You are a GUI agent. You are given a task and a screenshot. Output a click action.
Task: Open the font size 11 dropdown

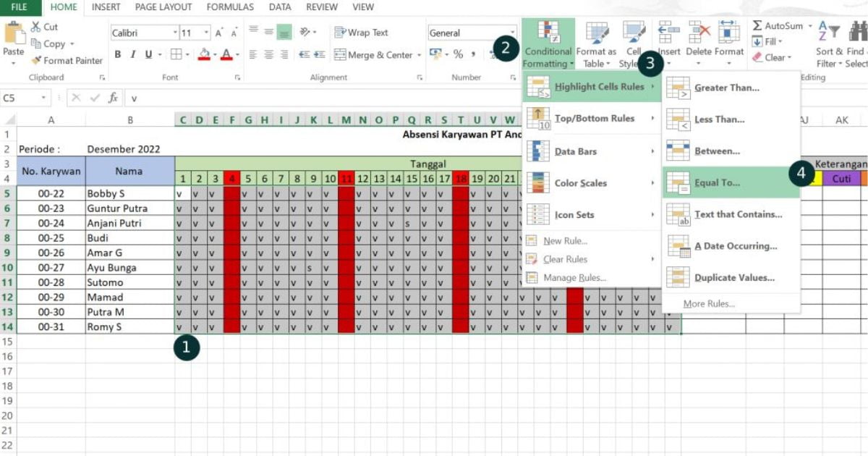click(206, 33)
